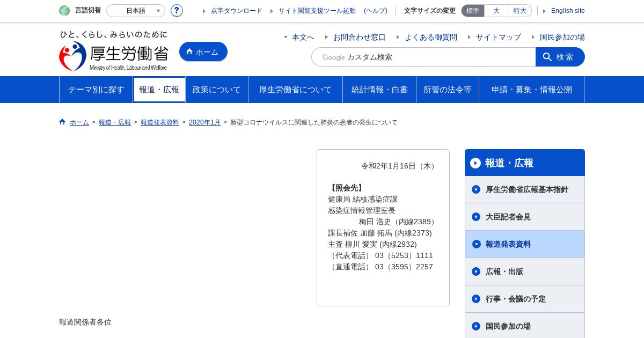Open 行事・会議の予定 in sidebar
644x338 pixels.
(525, 299)
